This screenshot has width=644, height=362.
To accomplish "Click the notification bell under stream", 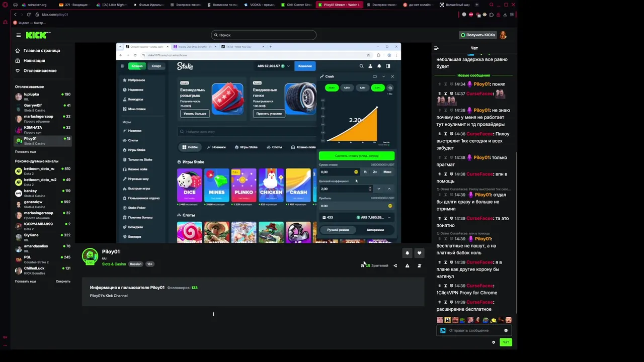I will coord(407,253).
